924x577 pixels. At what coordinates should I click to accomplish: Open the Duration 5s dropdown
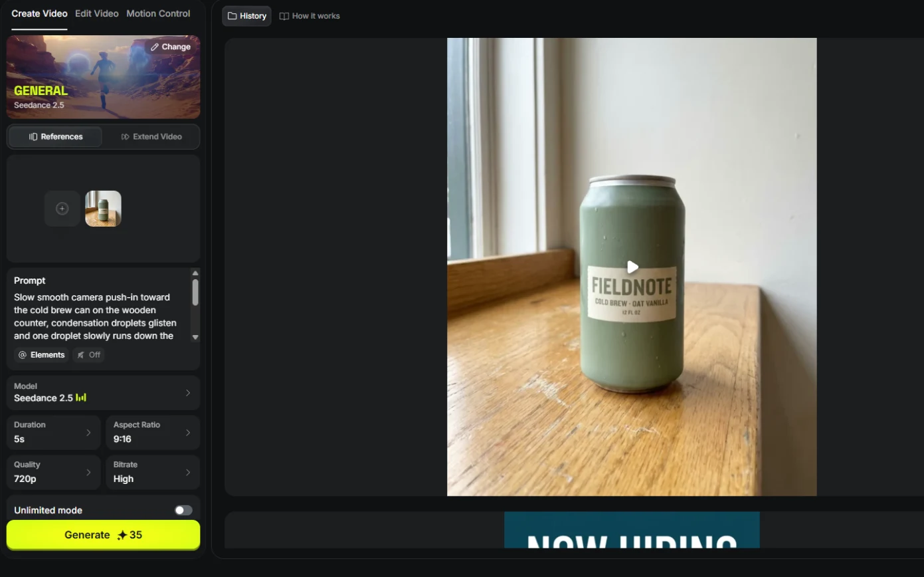(53, 432)
